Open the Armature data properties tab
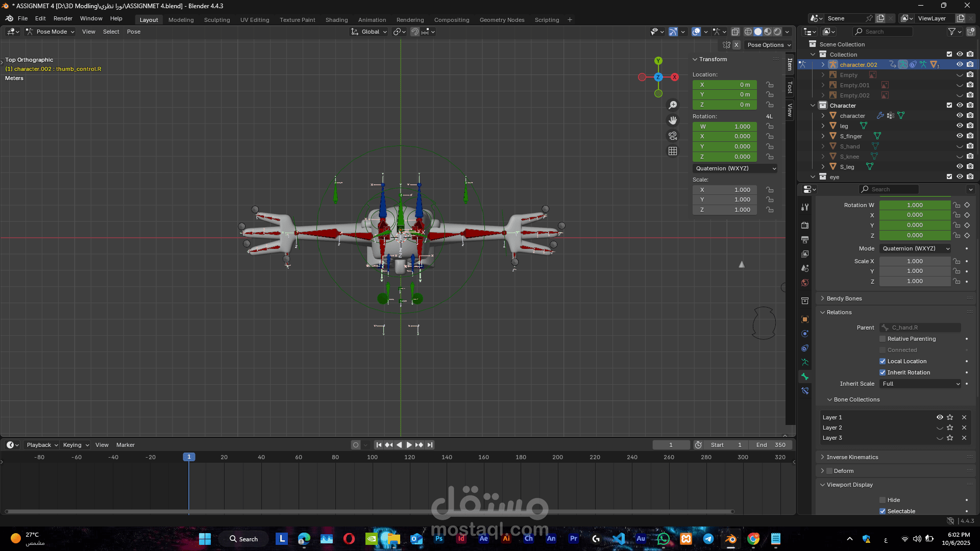The width and height of the screenshot is (980, 551). click(x=805, y=362)
